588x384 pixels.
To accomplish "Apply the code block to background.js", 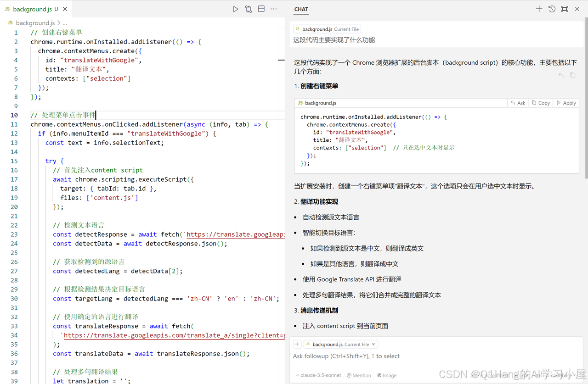I will [x=566, y=103].
